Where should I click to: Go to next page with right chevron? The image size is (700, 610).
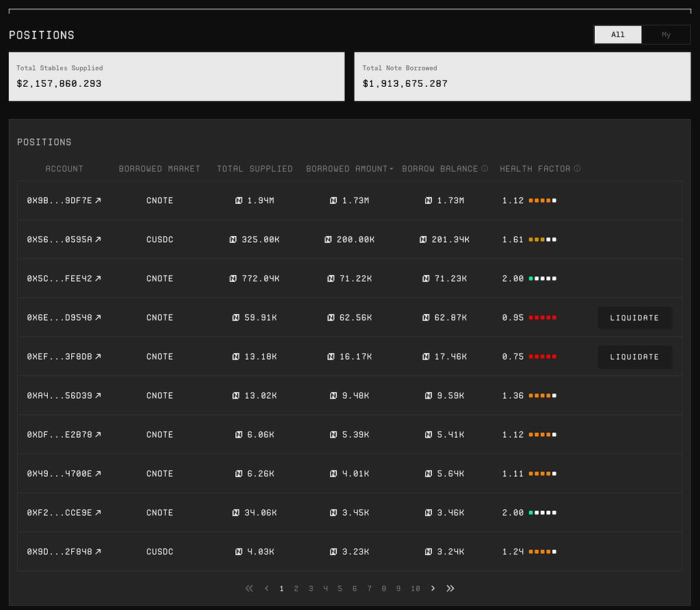[433, 588]
